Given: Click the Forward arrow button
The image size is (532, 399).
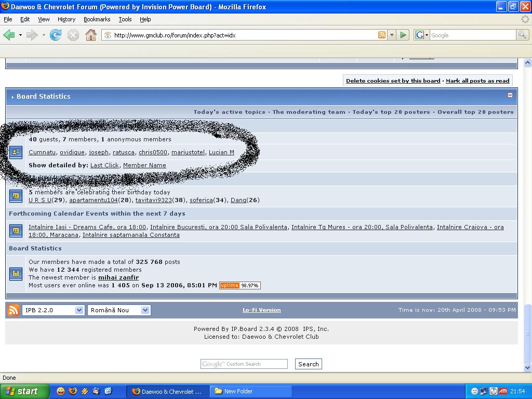Looking at the screenshot, I should click(32, 35).
